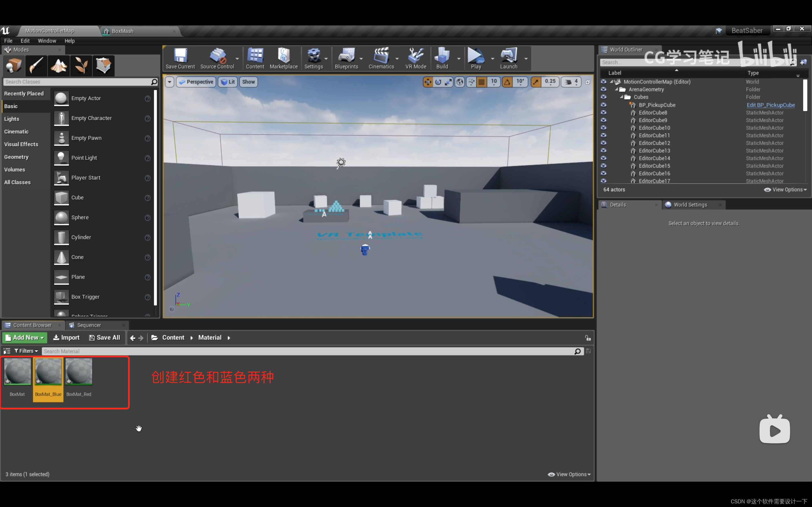Click the Launch toolbar icon

pos(507,58)
